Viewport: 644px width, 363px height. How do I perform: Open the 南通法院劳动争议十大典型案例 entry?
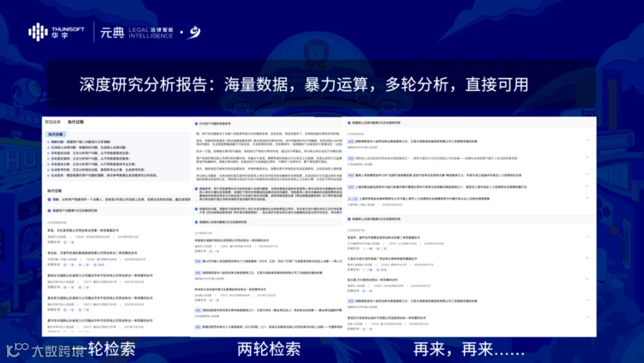(x=268, y=327)
